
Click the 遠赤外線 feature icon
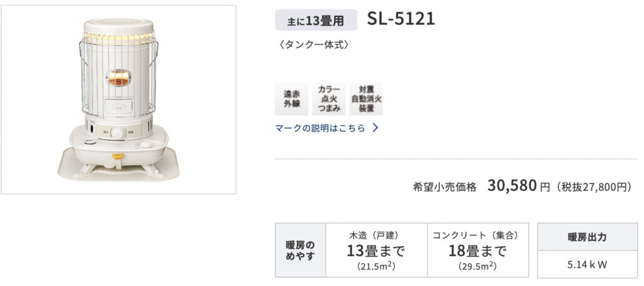click(x=291, y=99)
